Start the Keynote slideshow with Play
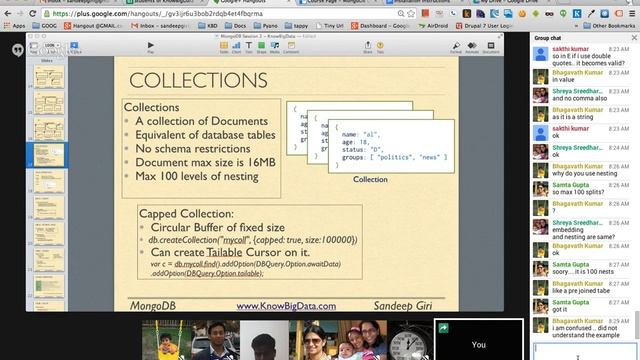 pyautogui.click(x=151, y=47)
